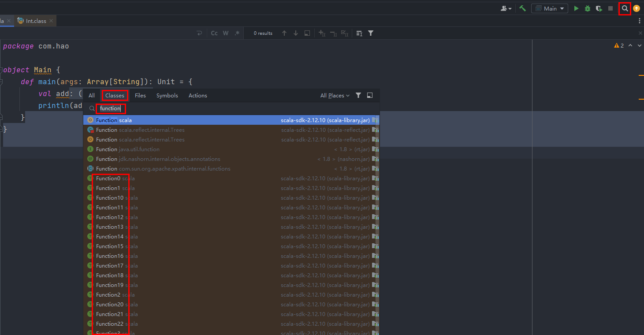Click the search popup filter icon

[x=358, y=95]
